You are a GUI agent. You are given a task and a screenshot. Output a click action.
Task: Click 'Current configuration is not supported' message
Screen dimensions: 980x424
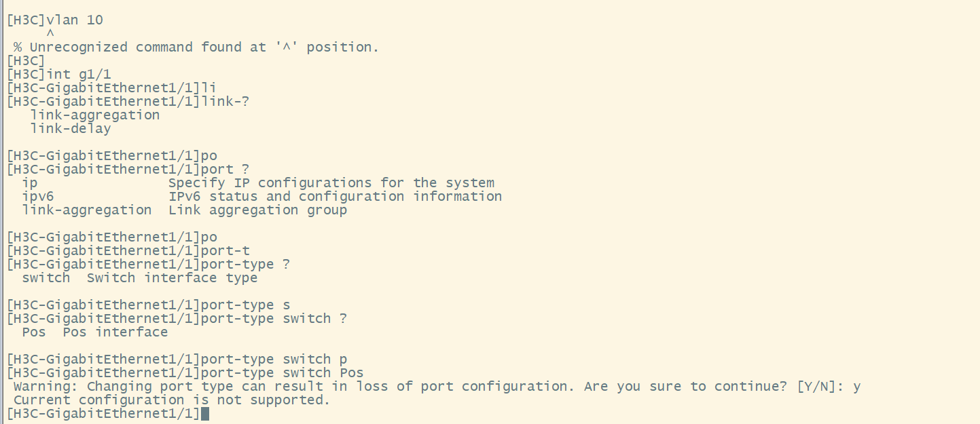tap(171, 400)
